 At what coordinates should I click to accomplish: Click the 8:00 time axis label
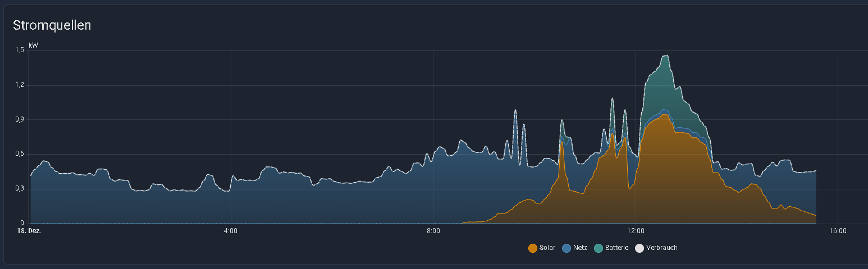click(433, 230)
